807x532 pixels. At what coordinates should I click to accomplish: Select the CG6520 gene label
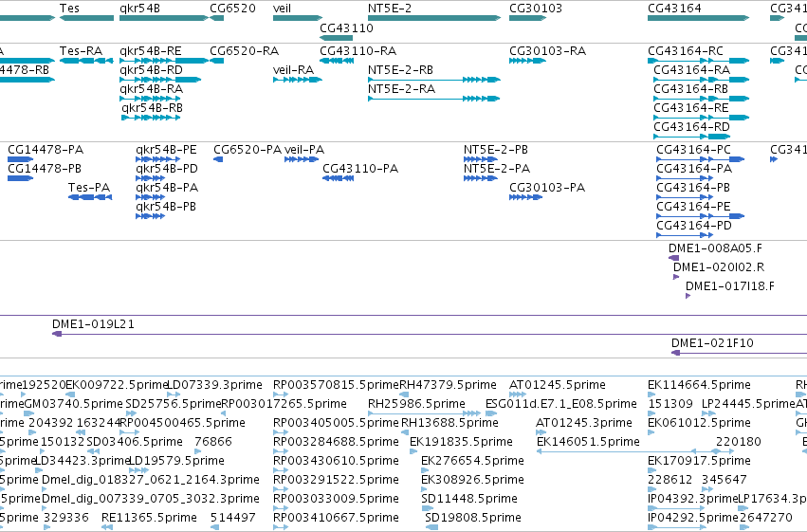click(x=232, y=9)
